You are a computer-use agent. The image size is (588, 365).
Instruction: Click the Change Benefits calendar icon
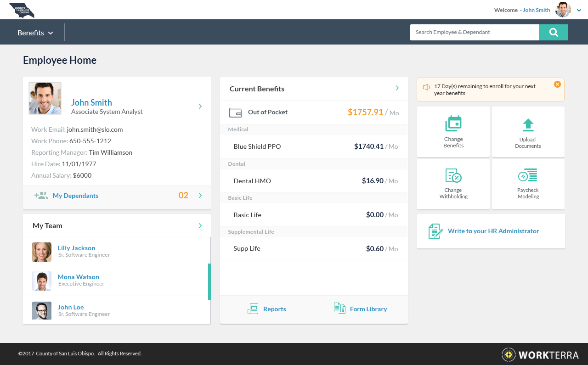453,124
